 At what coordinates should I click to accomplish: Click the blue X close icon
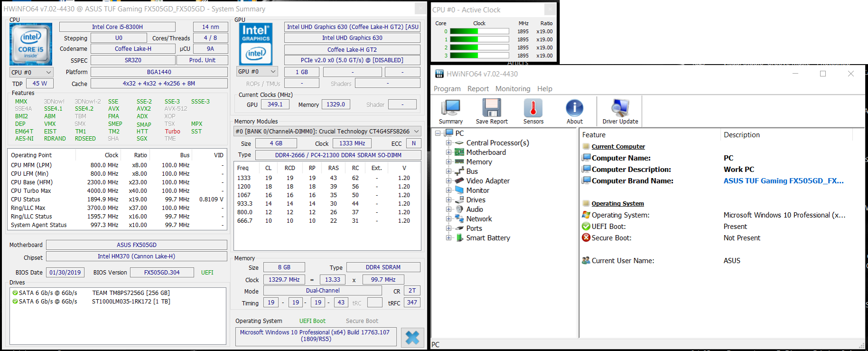pos(412,338)
